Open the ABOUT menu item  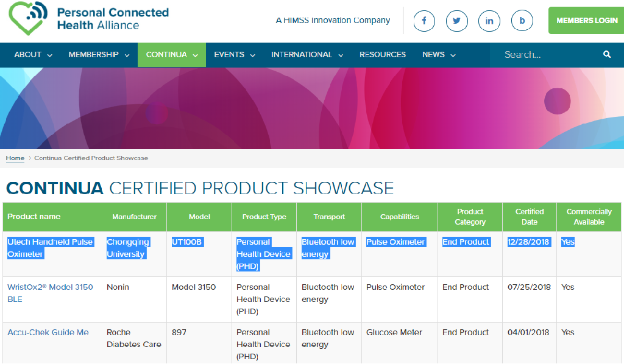pos(28,54)
